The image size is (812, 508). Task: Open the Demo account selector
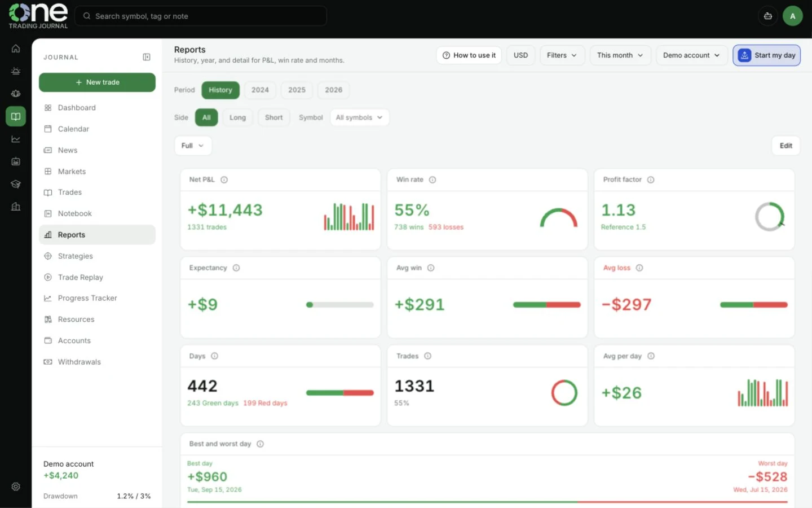(x=691, y=55)
